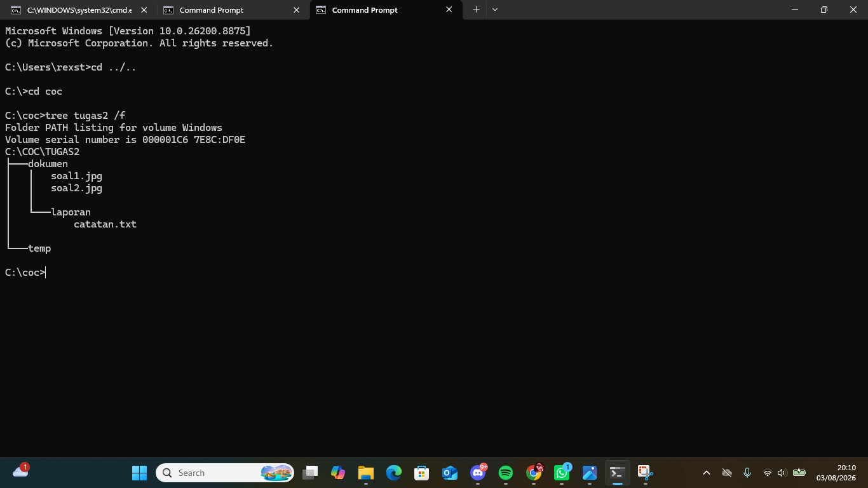
Task: Open Google Chrome from taskbar
Action: (x=534, y=473)
